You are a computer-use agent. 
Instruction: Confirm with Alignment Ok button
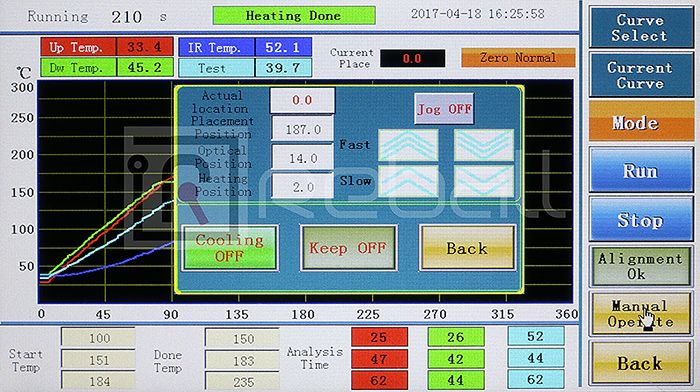point(641,266)
